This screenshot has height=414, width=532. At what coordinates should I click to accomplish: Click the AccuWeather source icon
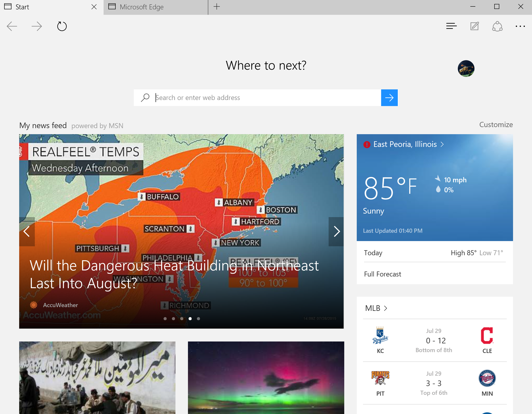click(x=34, y=305)
